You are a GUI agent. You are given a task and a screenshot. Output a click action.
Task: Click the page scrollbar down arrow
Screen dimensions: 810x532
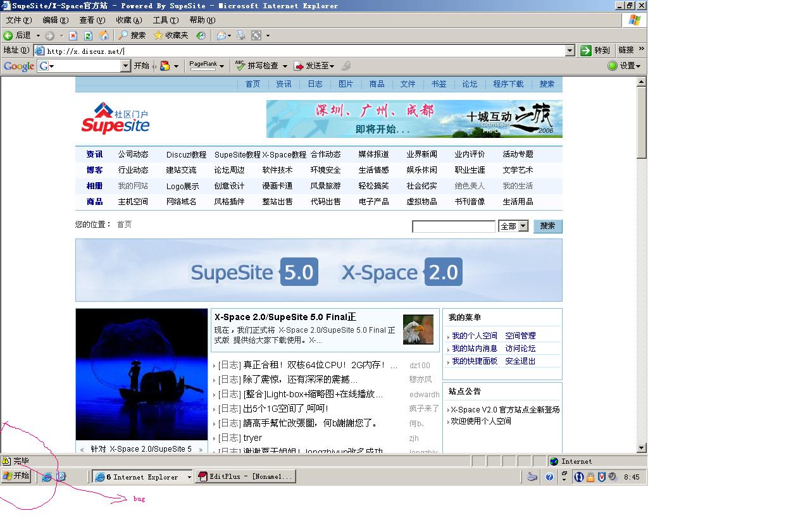641,448
